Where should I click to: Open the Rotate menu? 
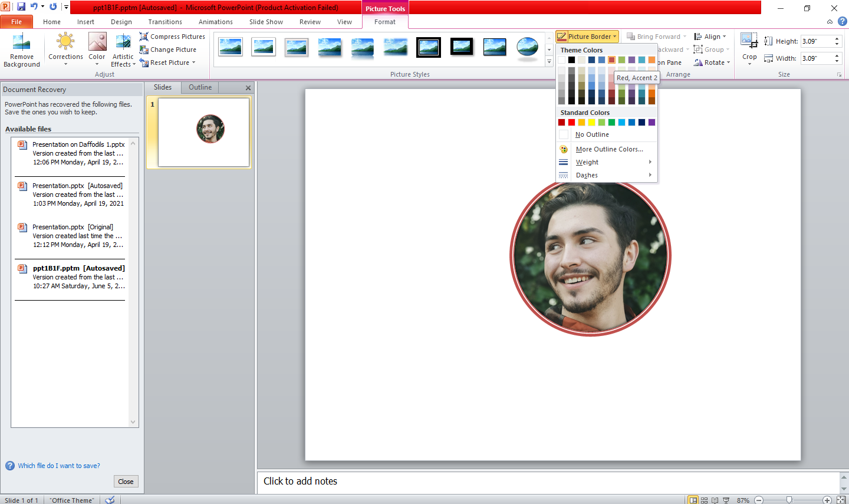coord(712,62)
